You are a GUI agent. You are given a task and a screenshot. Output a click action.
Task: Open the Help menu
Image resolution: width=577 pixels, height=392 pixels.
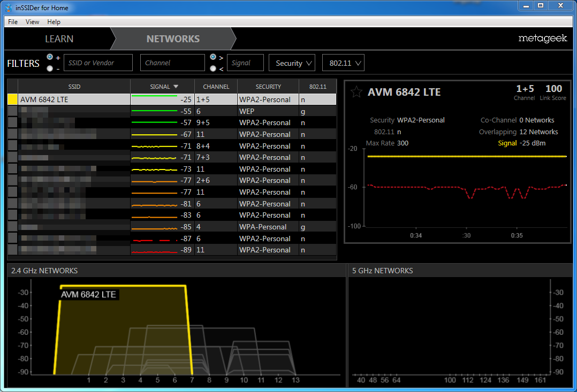54,22
